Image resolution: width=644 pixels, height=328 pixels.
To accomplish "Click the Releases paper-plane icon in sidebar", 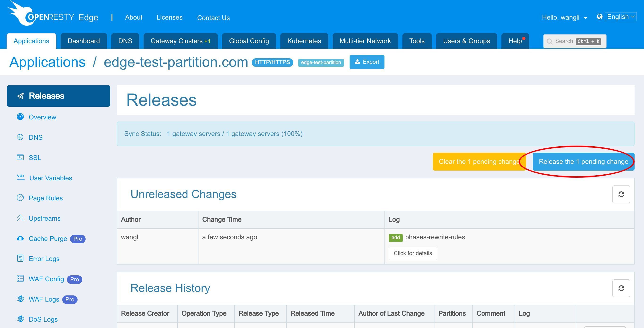I will [21, 96].
